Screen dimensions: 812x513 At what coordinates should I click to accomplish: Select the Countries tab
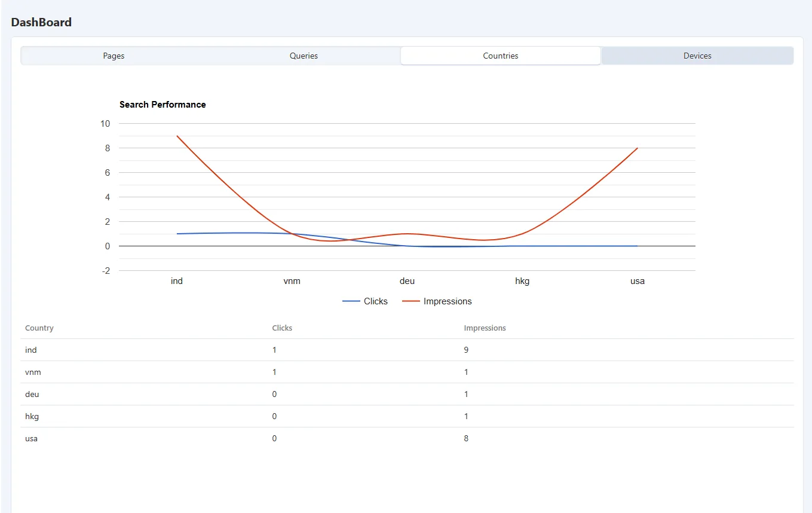501,56
